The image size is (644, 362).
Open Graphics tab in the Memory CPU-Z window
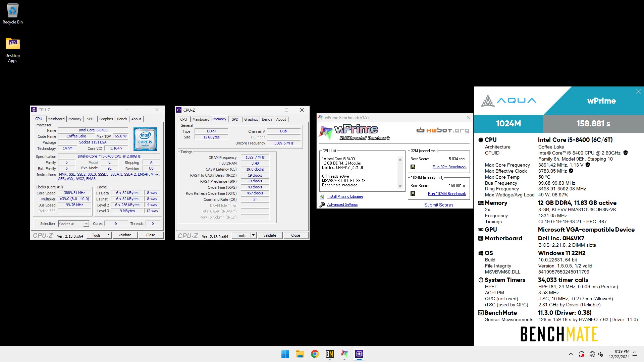(251, 119)
